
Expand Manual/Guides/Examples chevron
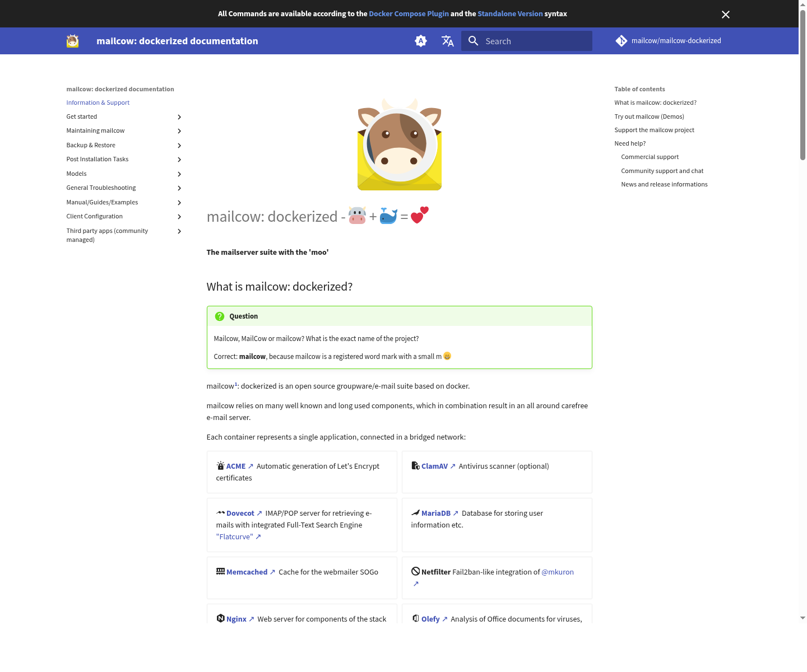tap(179, 203)
